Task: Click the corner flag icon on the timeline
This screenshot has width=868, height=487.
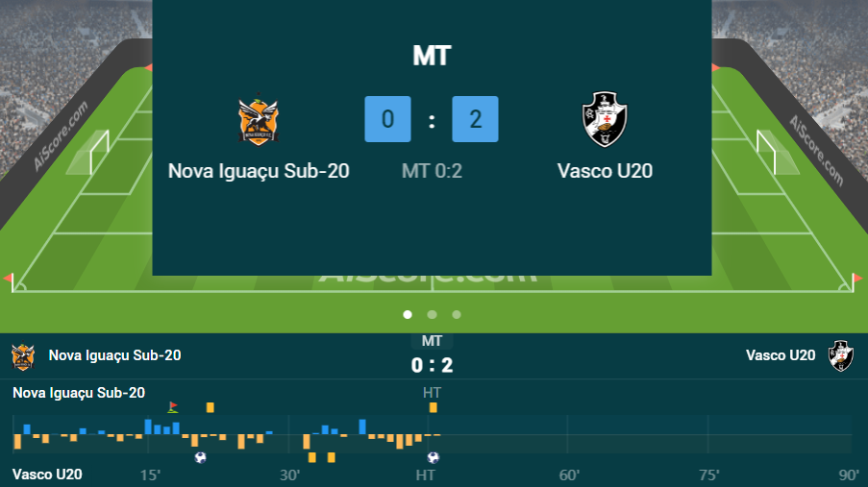Action: point(172,407)
